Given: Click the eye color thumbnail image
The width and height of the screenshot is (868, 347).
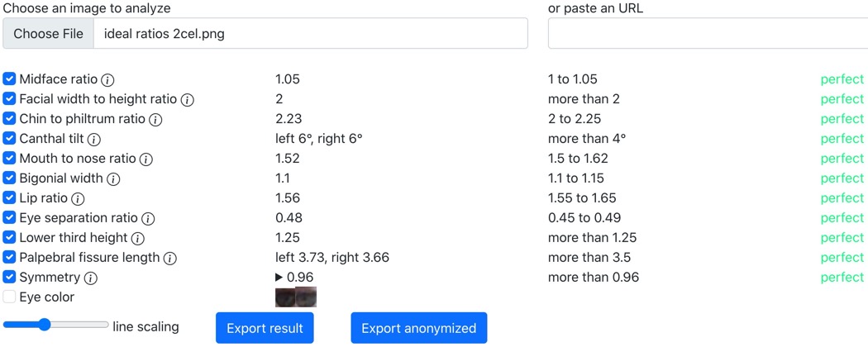Looking at the screenshot, I should 296,297.
